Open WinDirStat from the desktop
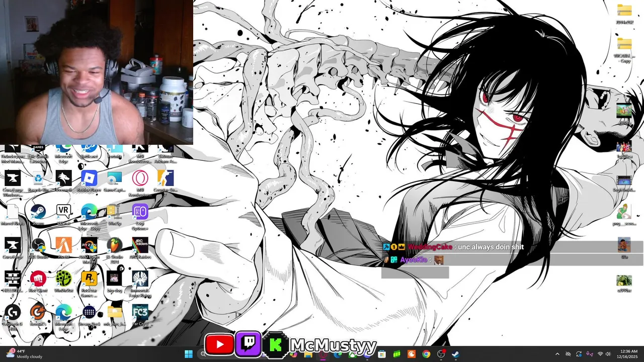This screenshot has width=644, height=362. point(63,282)
